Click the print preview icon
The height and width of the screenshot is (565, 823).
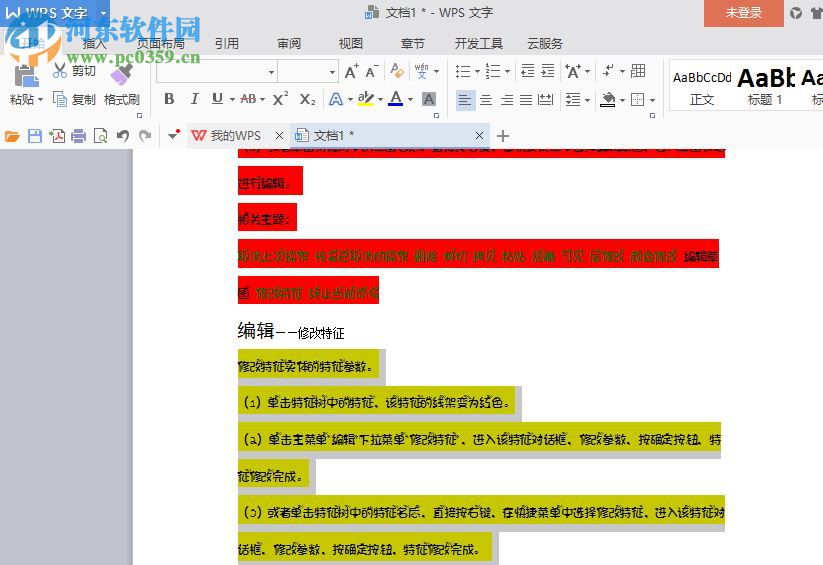click(100, 137)
